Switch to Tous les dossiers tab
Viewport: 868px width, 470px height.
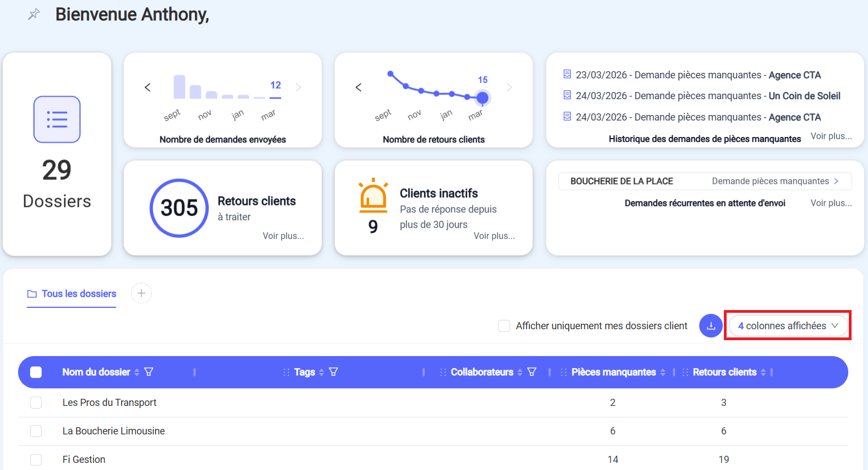(72, 294)
